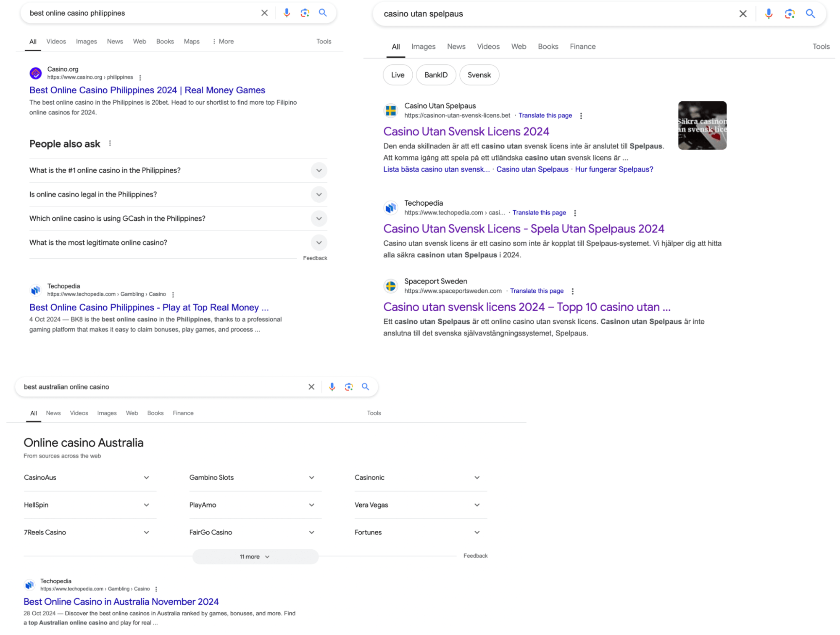The height and width of the screenshot is (635, 840).
Task: Open 'Best Online Casino in Australia November 2024' link
Action: [x=121, y=602]
